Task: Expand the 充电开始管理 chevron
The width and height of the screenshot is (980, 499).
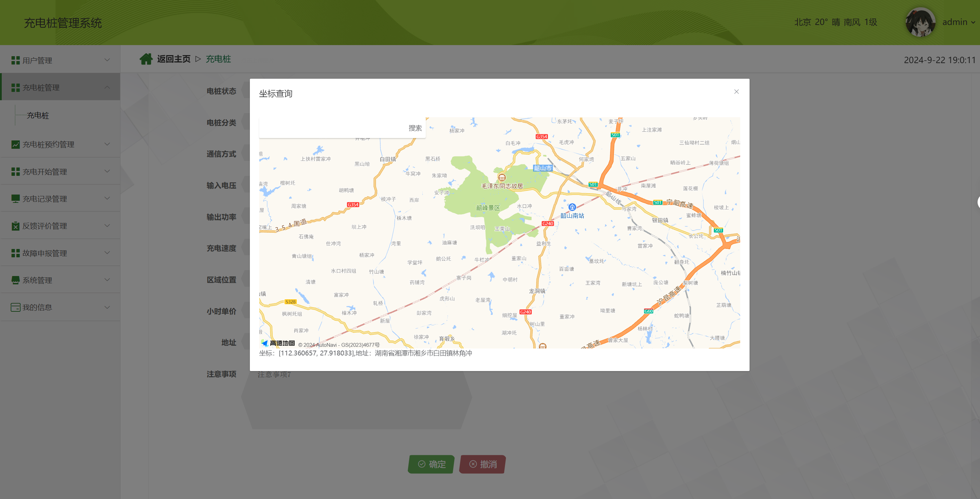Action: pyautogui.click(x=107, y=171)
